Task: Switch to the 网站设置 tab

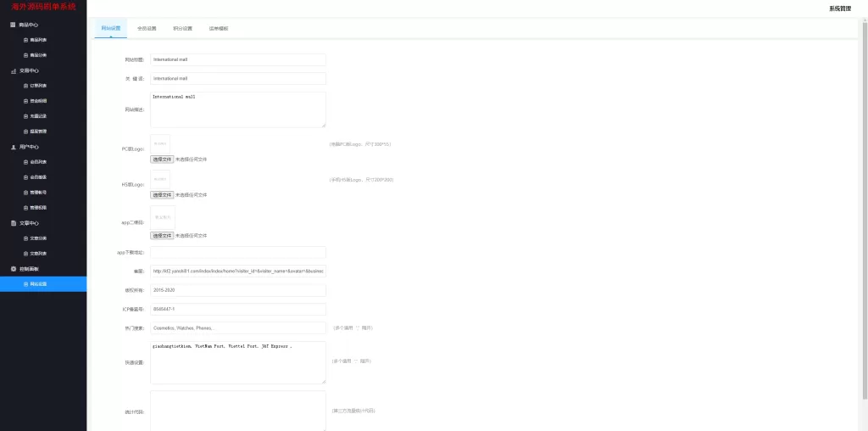Action: click(x=111, y=28)
